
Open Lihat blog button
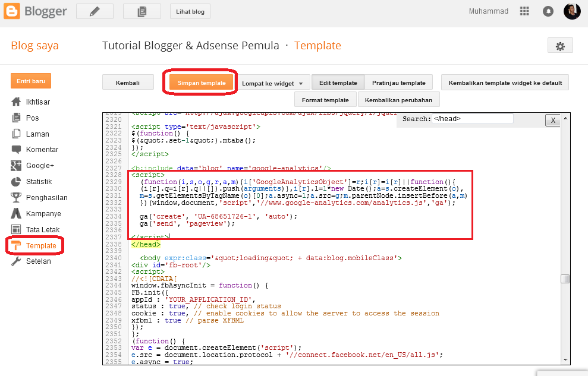click(x=190, y=12)
